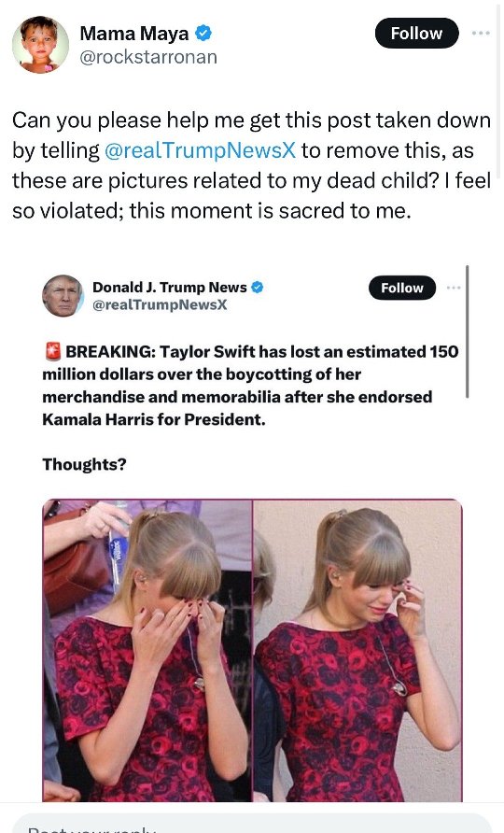Screen dimensions: 504x833
Task: Follow Donald J. Trump News account
Action: point(402,288)
